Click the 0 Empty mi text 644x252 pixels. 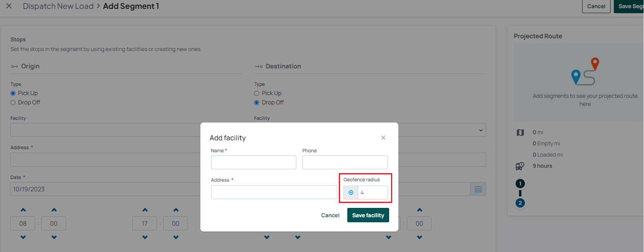546,143
